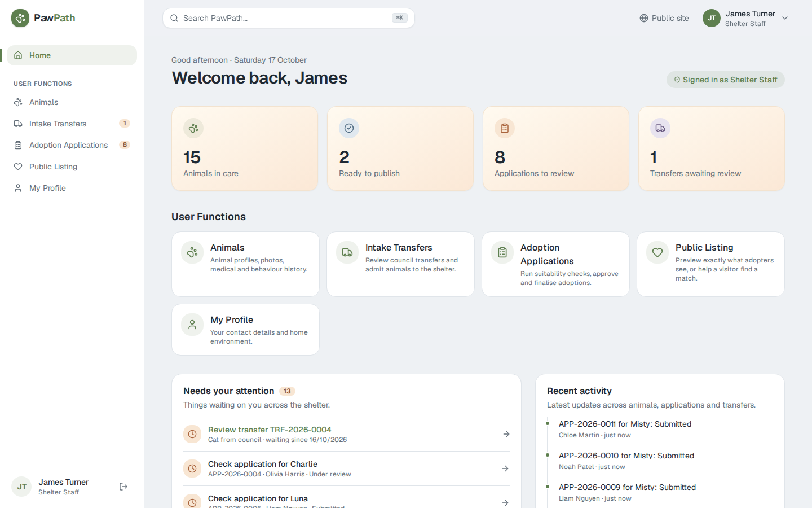Click the 13 count badge beside Needs your attention
This screenshot has height=508, width=812.
[287, 391]
